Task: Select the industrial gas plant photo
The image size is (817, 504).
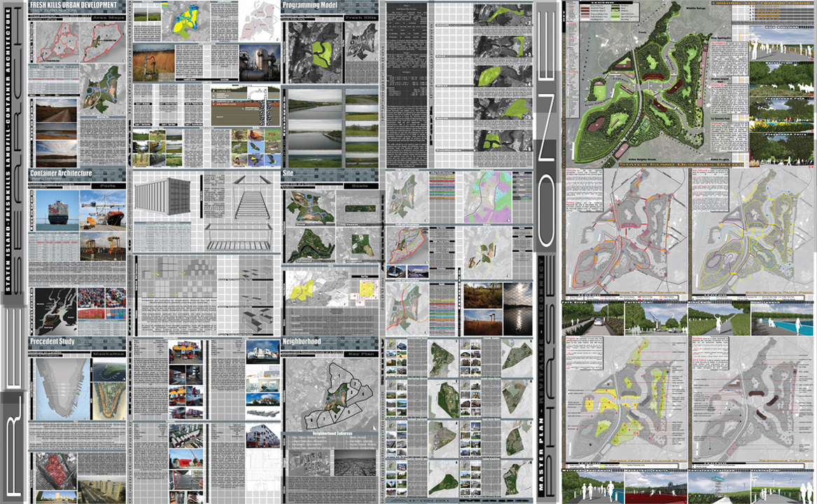Action: [258, 63]
